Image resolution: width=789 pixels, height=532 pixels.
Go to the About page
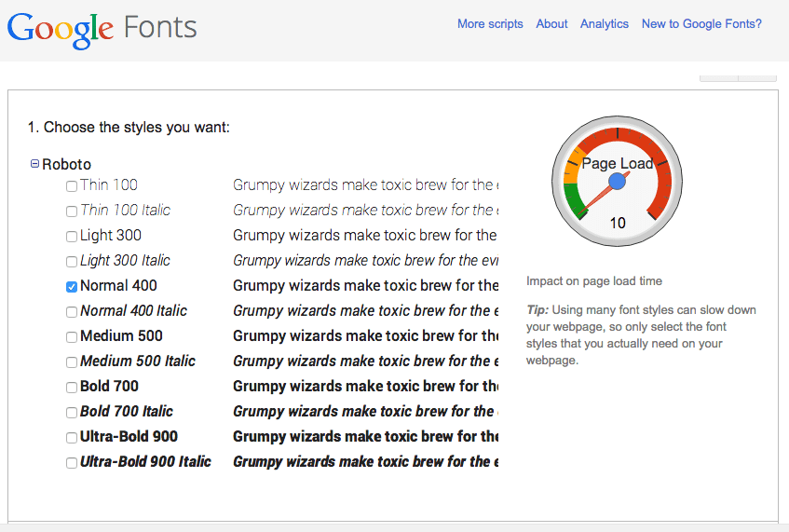551,23
